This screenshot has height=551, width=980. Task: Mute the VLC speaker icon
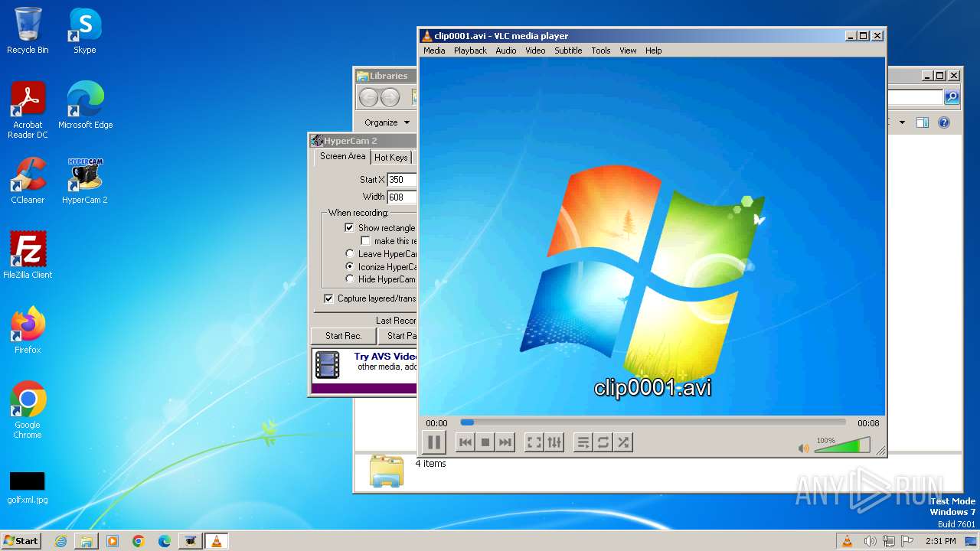[803, 448]
